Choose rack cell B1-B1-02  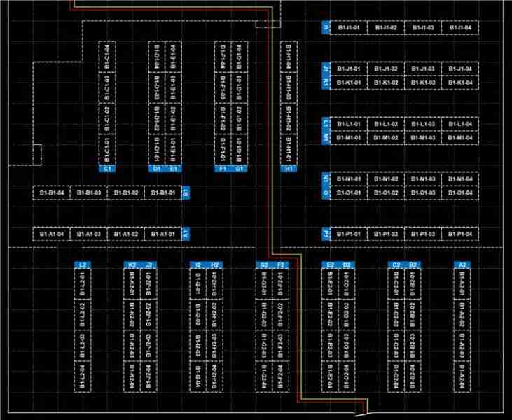(125, 192)
